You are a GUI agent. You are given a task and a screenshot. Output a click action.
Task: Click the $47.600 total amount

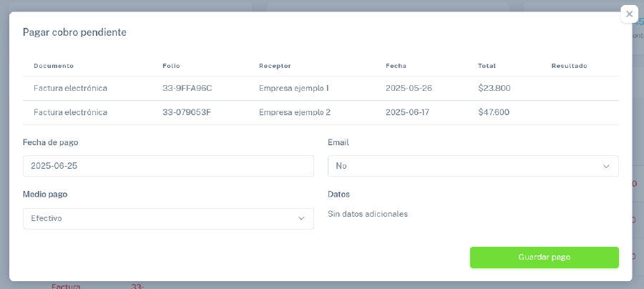(494, 112)
